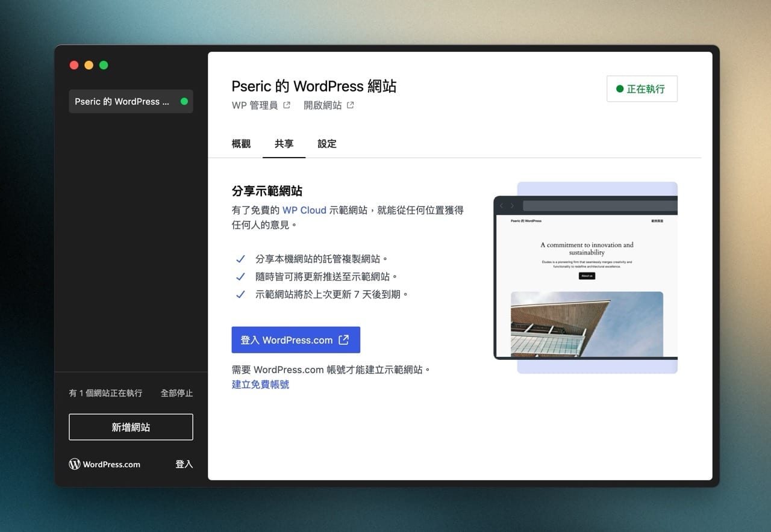
Task: Click the external icon inside the blue login button
Action: pos(344,339)
